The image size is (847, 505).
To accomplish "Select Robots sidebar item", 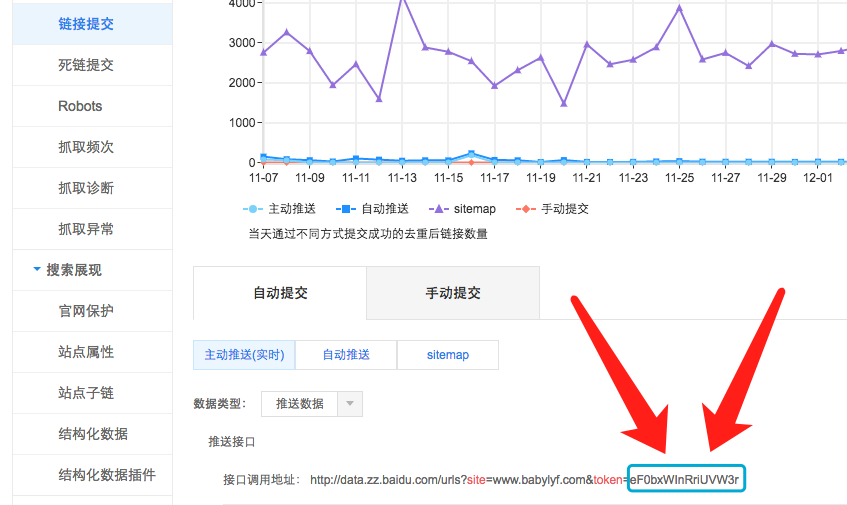I will pos(80,106).
